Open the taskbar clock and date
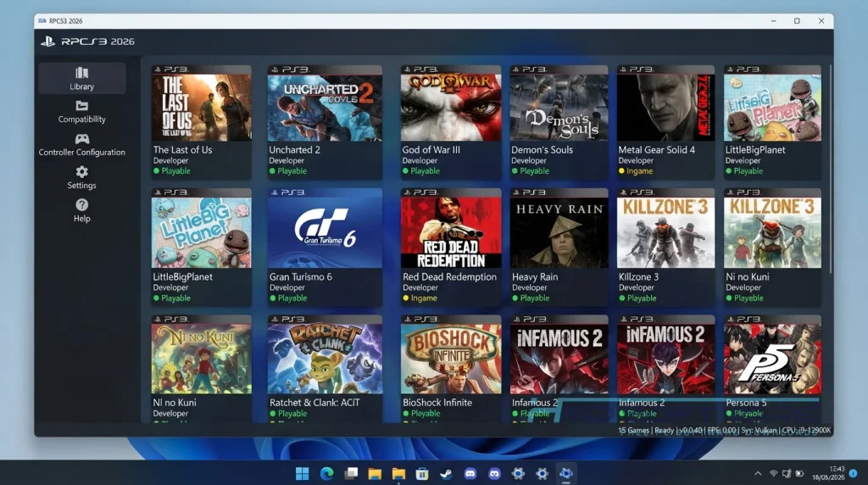868x485 pixels. point(828,473)
